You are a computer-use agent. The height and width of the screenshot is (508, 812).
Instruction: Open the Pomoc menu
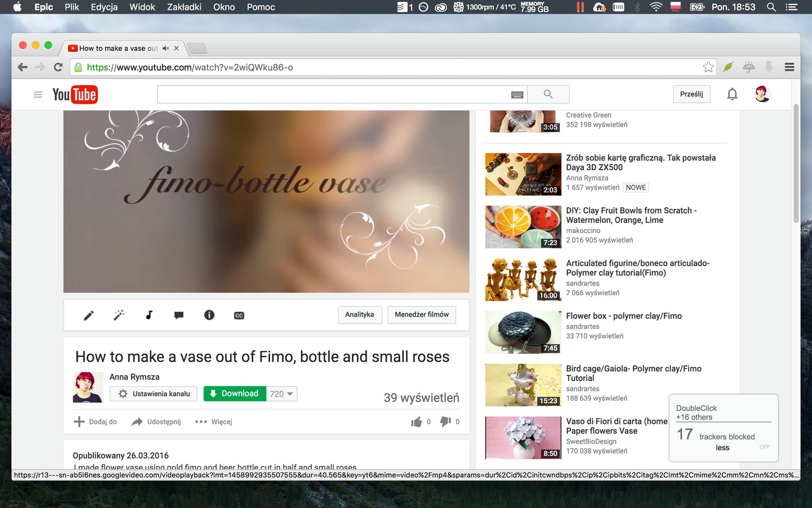261,7
